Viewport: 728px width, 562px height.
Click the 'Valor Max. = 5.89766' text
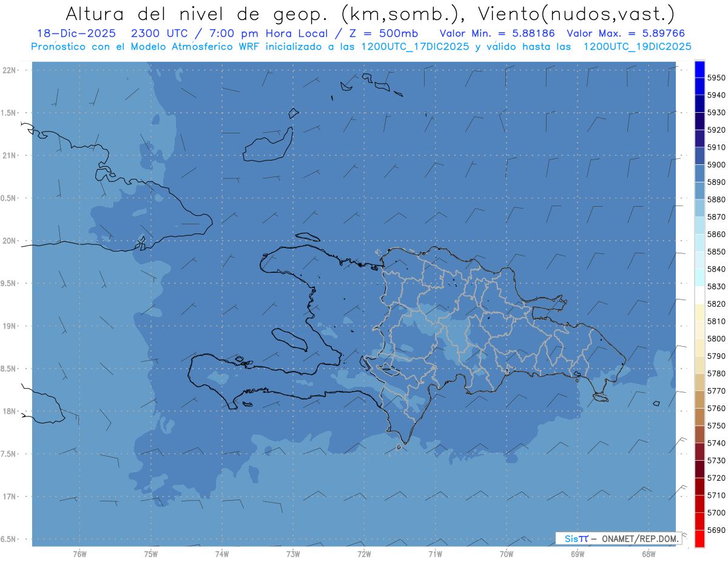click(625, 33)
